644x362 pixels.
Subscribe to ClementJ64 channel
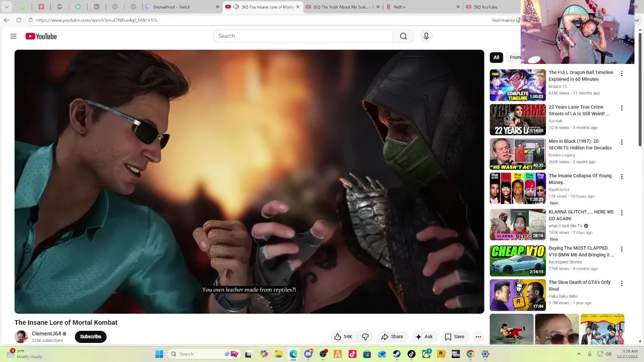(x=91, y=337)
